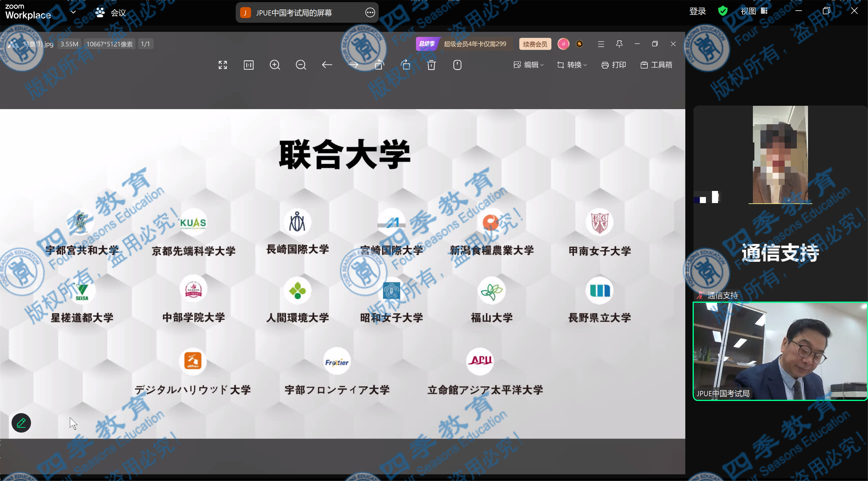Click the KUAS 京都先端科学大学 logo
868x481 pixels.
[193, 222]
